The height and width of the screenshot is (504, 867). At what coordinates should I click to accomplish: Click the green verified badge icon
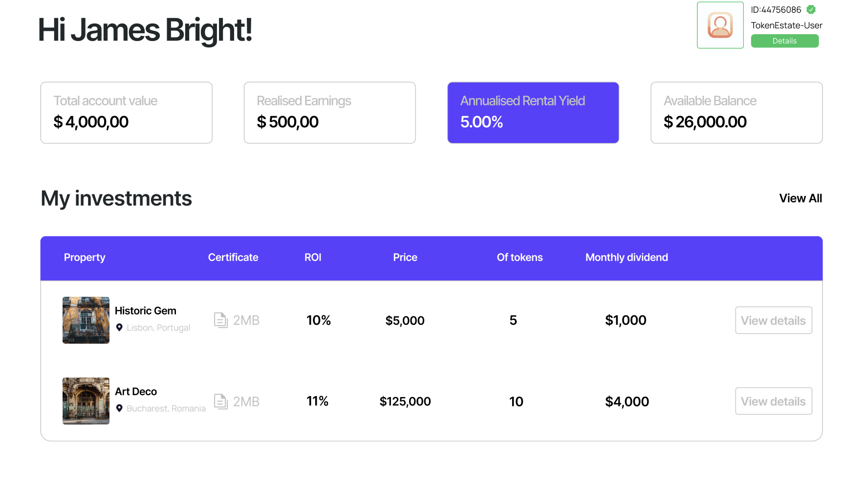pyautogui.click(x=811, y=10)
